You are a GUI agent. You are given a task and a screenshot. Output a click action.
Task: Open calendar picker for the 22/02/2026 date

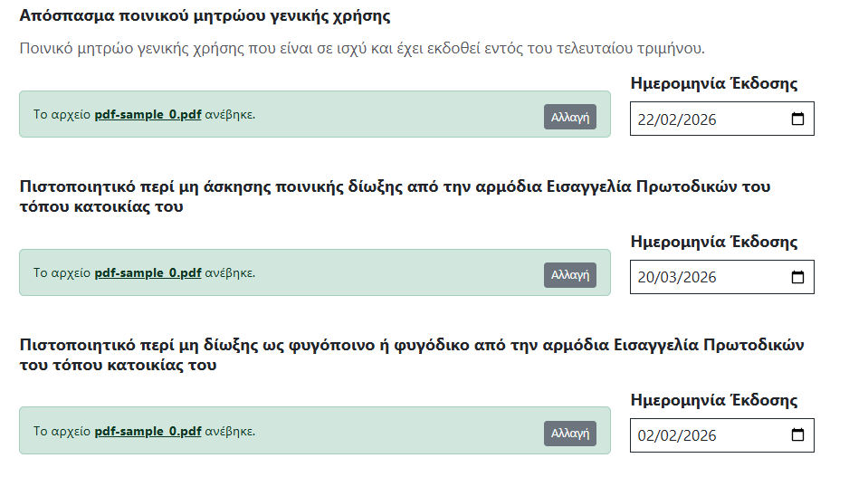[x=797, y=119]
